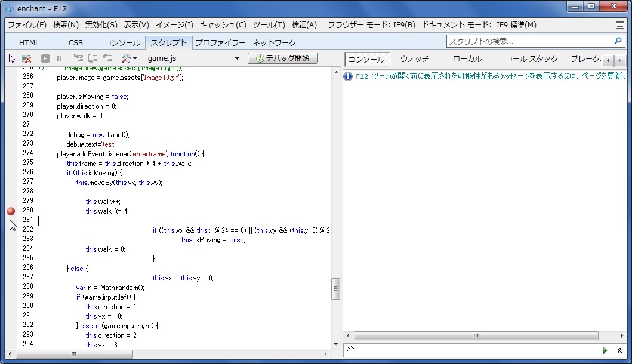This screenshot has height=364, width=632.
Task: Click the code 'this.moveBy(this.vx, this.vy);'
Action: (x=119, y=183)
